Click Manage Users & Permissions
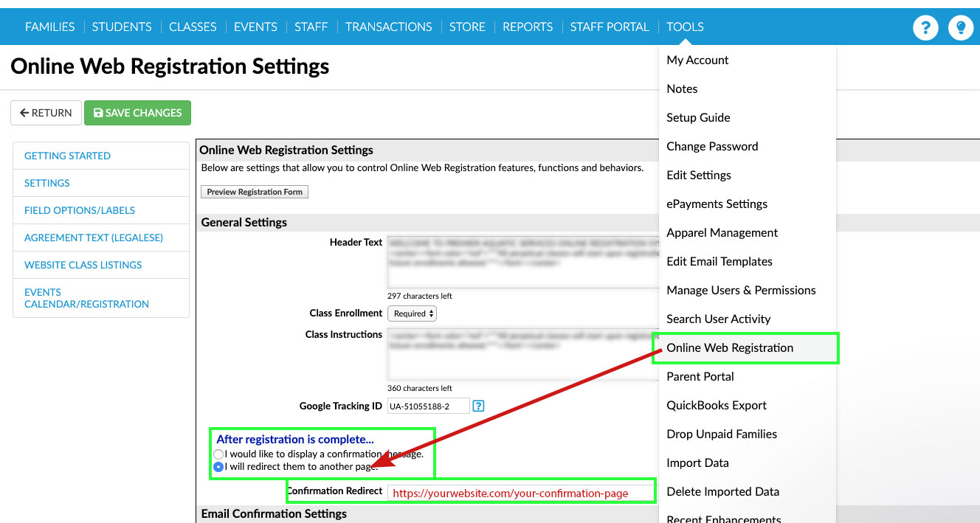Screen dimensions: 980x523 tap(741, 290)
